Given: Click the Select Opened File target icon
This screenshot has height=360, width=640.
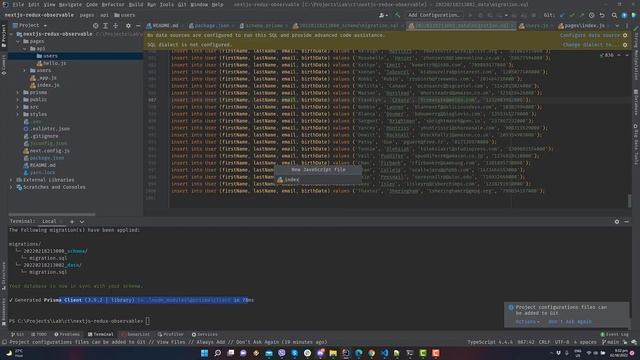Looking at the screenshot, I should [96, 25].
